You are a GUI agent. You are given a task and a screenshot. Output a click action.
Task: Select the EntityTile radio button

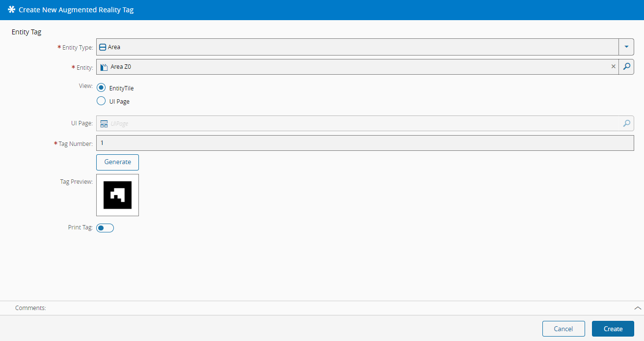click(x=101, y=88)
